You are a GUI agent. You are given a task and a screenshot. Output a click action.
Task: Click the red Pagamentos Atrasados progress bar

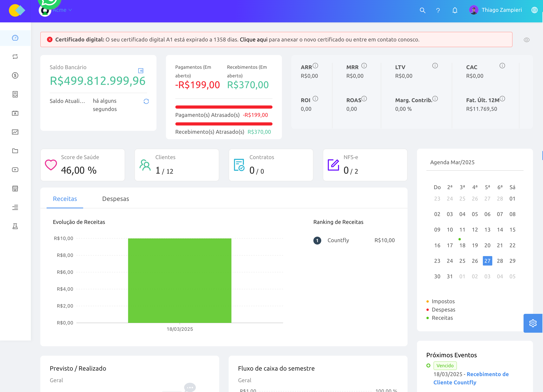(x=224, y=107)
